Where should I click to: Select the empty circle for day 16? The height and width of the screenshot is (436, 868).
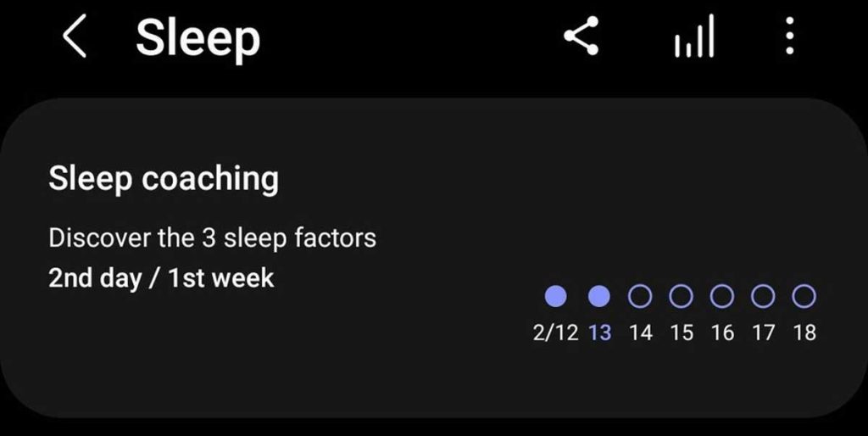point(722,296)
